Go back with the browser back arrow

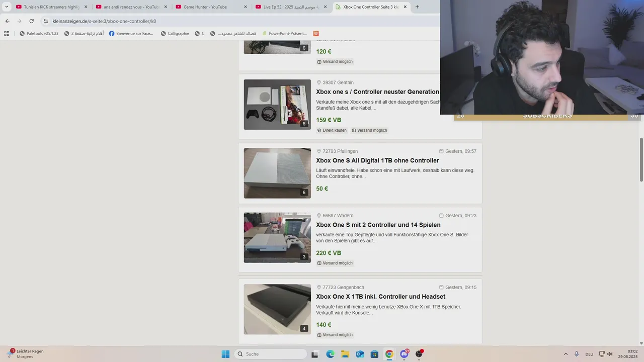7,21
